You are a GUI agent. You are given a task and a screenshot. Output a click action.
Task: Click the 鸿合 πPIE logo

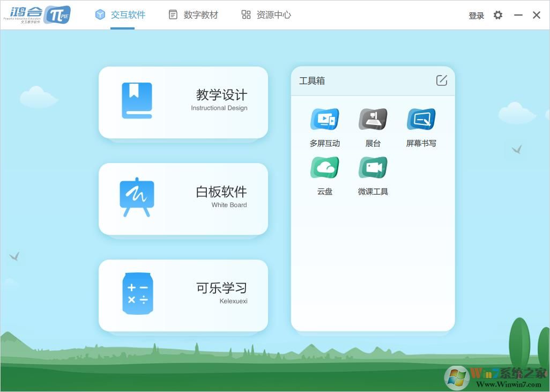click(x=38, y=14)
